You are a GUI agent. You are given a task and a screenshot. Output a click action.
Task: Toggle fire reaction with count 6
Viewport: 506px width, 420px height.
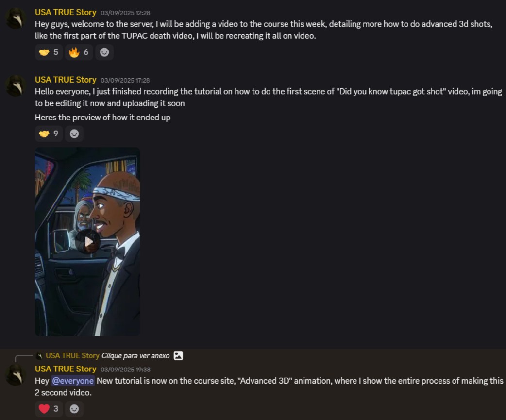79,52
